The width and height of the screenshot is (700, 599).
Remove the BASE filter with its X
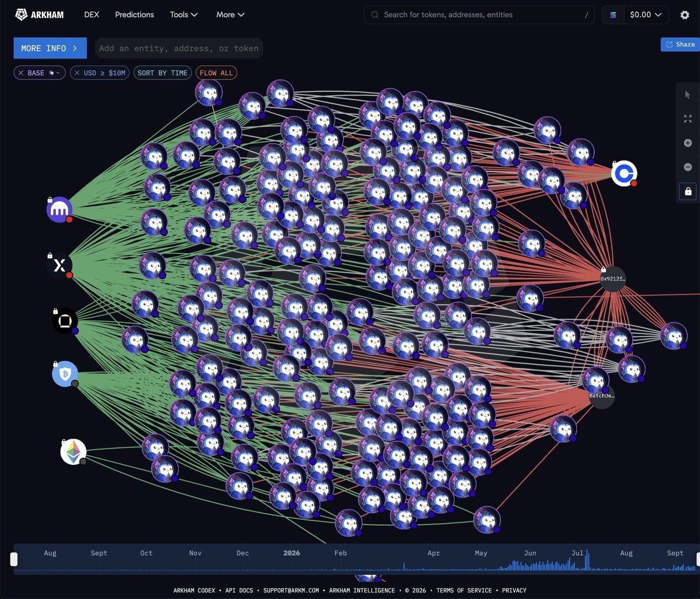click(x=21, y=73)
